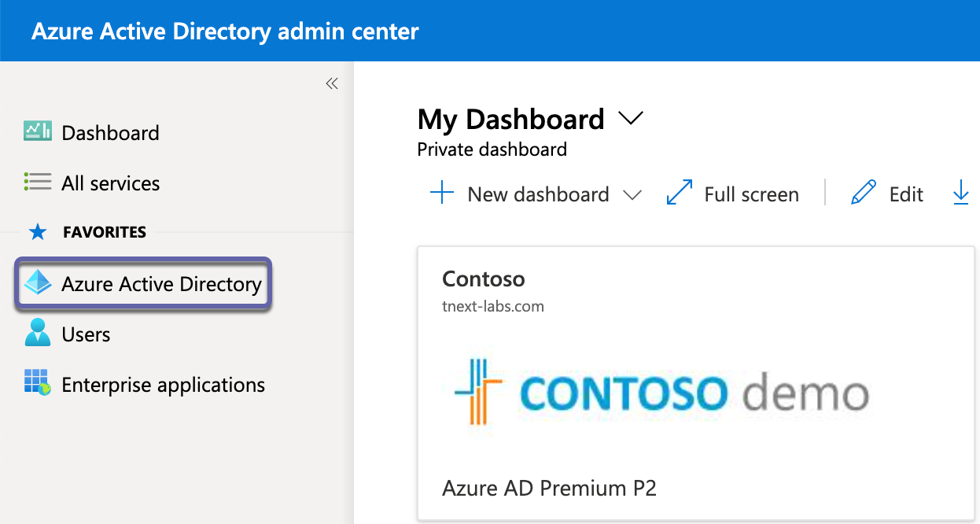Click Azure Active Directory admin center title

(225, 31)
